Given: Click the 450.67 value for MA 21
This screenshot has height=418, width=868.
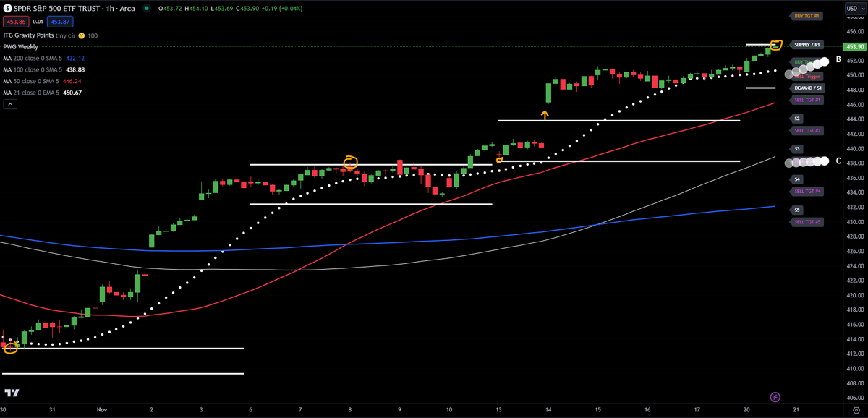Looking at the screenshot, I should [74, 93].
